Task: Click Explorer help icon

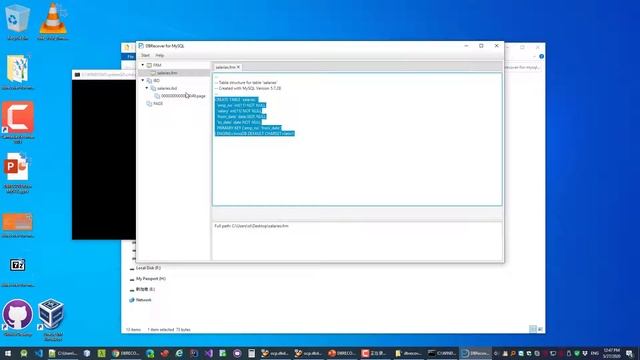Action: coord(541,56)
